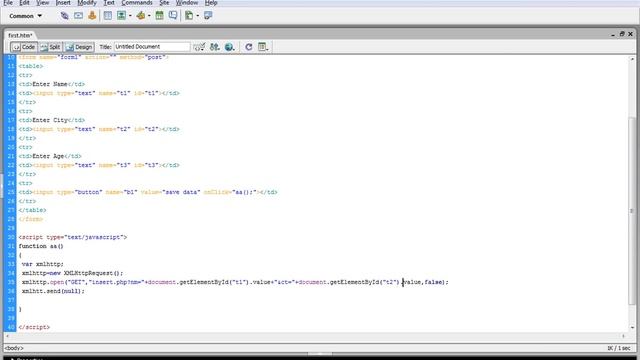Open the Commands menu
Viewport: 640px width, 360px height.
(x=137, y=3)
